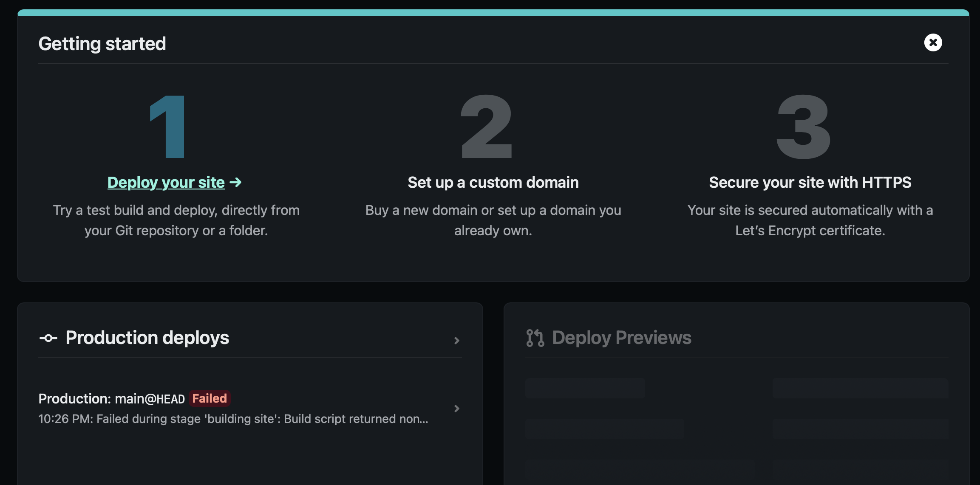Click the large step number 2
Screen dimensions: 980x485
(x=487, y=127)
